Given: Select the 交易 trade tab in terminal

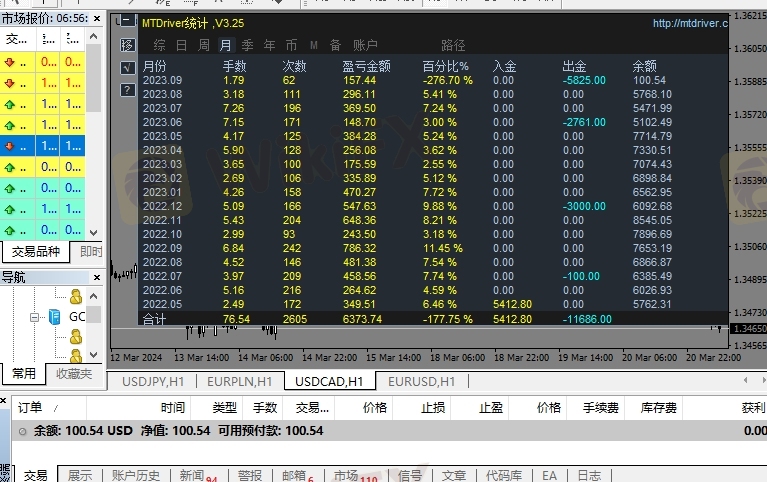Looking at the screenshot, I should 36,475.
